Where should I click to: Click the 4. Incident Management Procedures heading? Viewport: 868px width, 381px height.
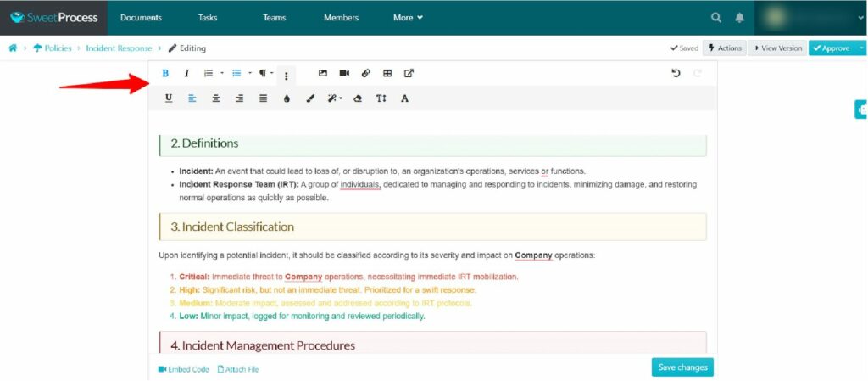coord(263,345)
